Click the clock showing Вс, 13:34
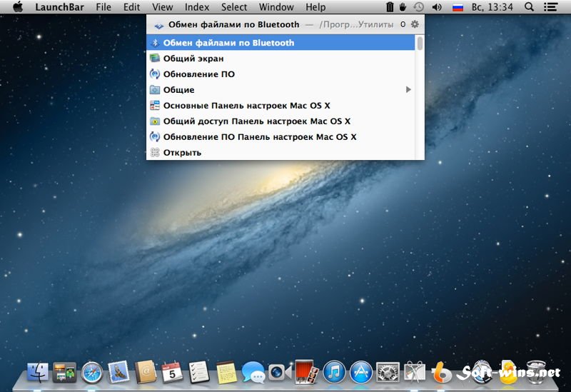 tap(492, 7)
